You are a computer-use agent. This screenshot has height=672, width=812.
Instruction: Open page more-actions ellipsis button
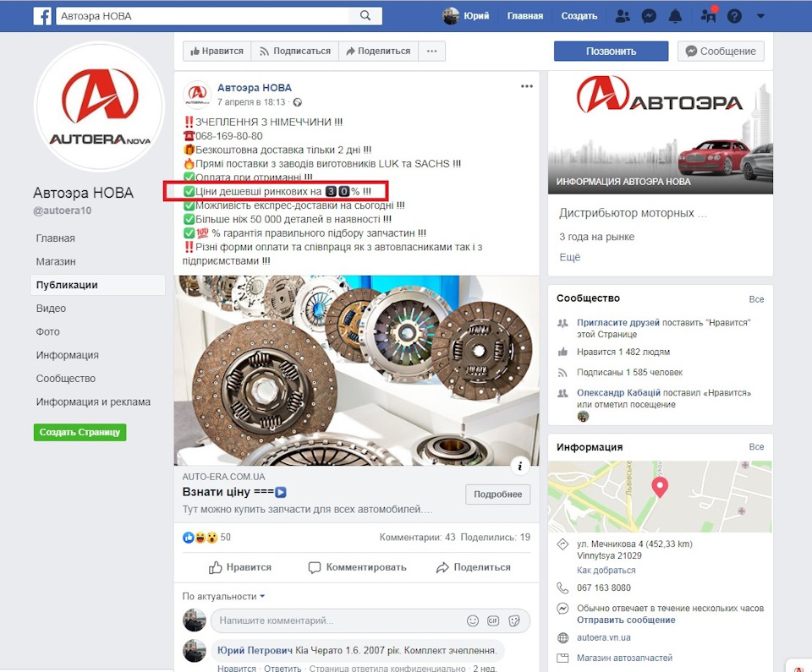tap(432, 51)
